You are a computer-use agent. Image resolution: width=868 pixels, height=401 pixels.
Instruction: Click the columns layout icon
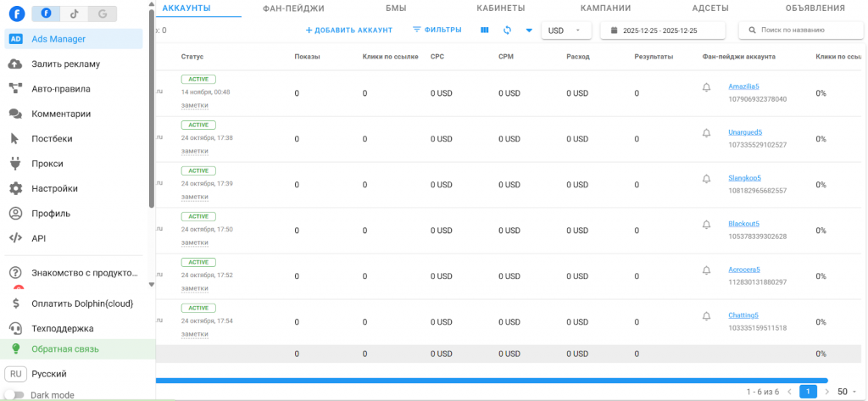485,31
